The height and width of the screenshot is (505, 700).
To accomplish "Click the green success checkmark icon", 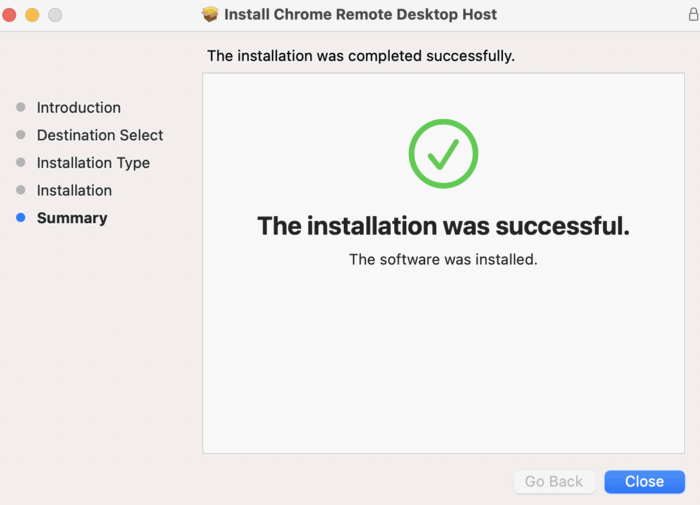I will coord(443,154).
